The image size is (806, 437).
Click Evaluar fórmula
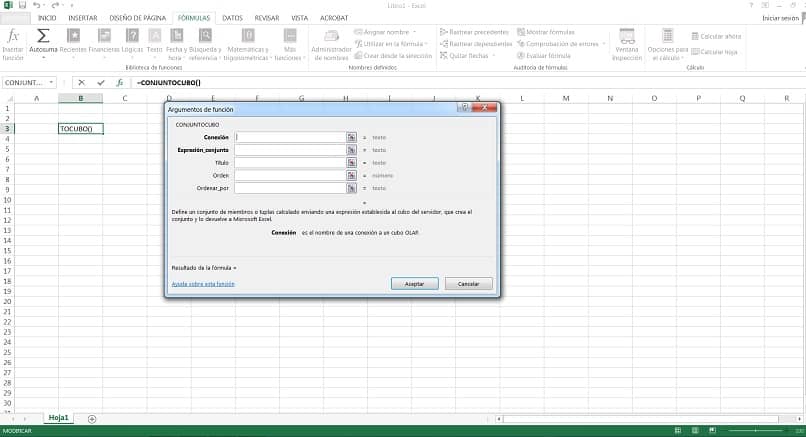[543, 56]
